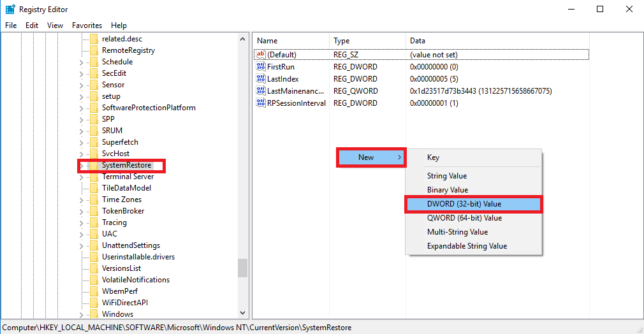This screenshot has width=644, height=334.
Task: Expand the UnattendSettings key
Action: point(82,246)
